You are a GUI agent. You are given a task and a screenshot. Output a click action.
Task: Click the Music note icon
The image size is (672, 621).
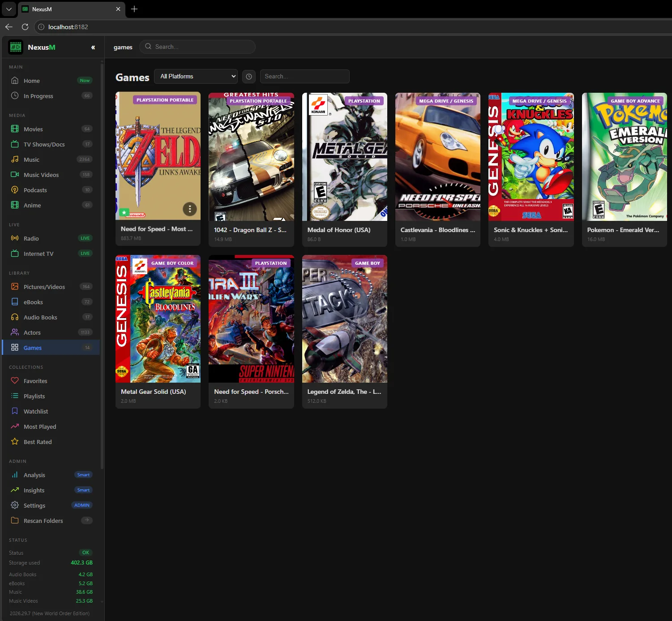coord(15,160)
